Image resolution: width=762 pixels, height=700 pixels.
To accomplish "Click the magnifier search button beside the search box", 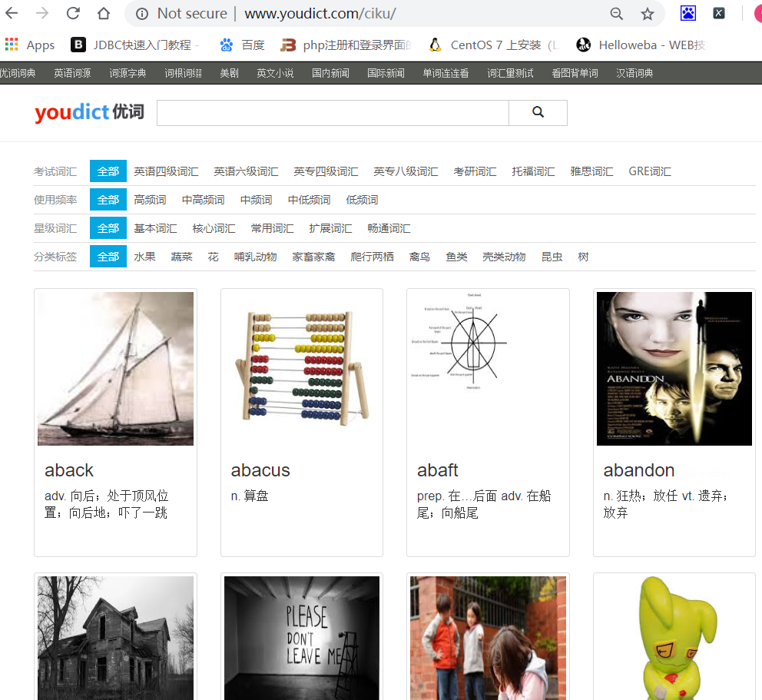I will coord(538,113).
